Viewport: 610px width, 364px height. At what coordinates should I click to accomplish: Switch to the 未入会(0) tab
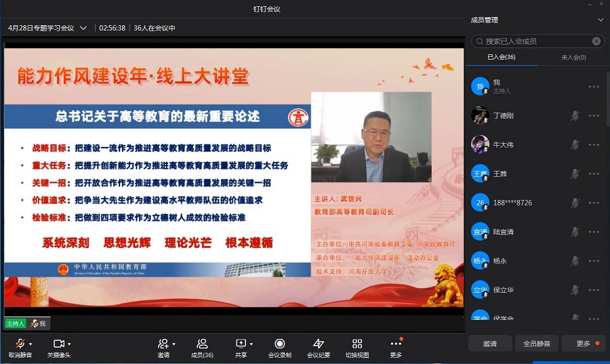(x=573, y=58)
